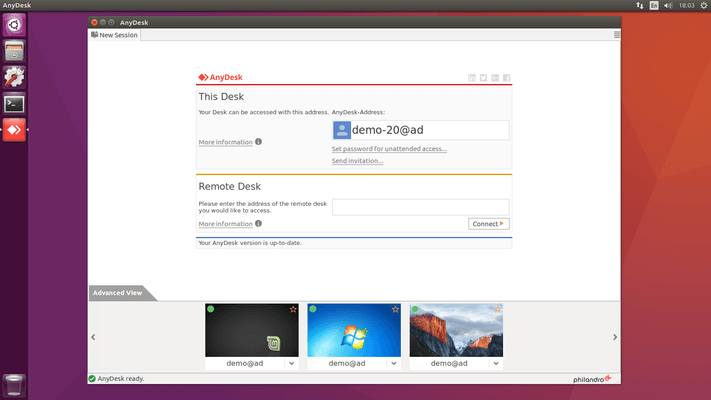Open More information link under Remote Desk
Viewport: 711px width, 400px height.
click(225, 224)
